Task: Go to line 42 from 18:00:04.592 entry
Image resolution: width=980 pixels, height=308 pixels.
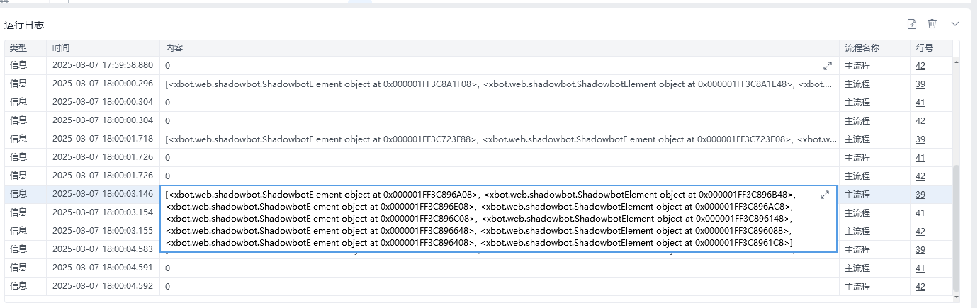Action: [920, 287]
